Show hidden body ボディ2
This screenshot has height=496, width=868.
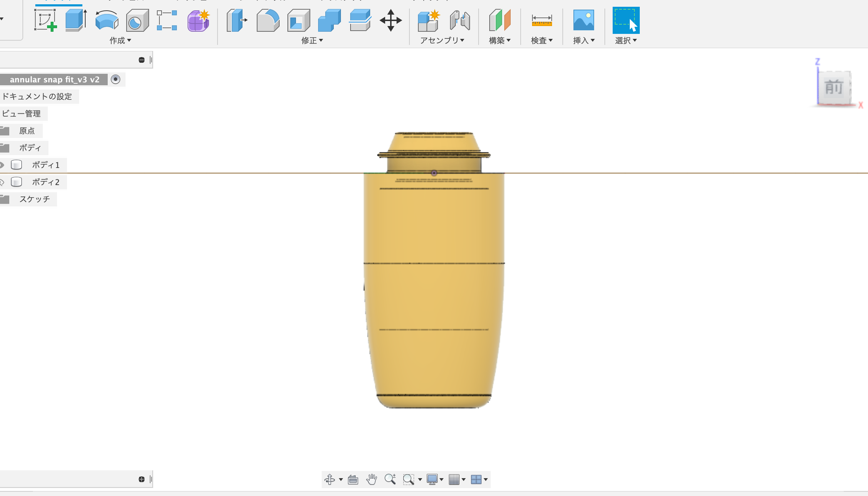(2, 182)
